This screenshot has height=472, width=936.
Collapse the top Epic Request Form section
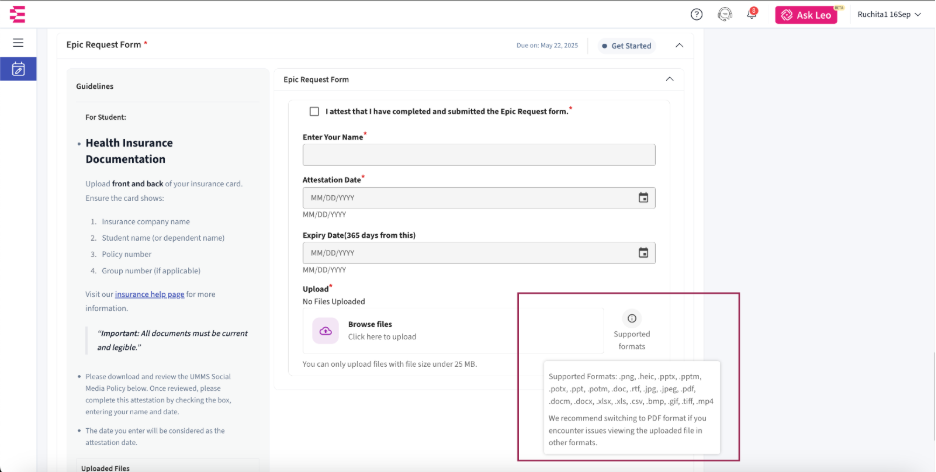point(680,45)
